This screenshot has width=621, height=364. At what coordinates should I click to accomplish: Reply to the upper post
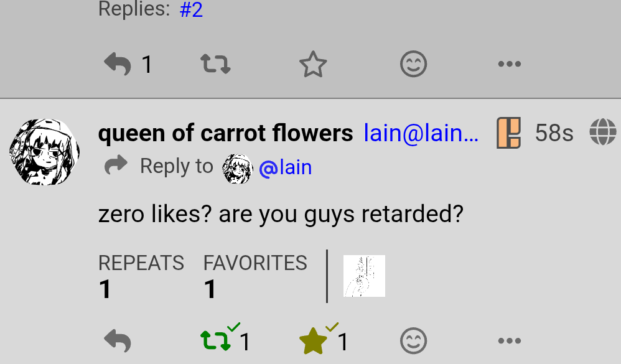(118, 64)
